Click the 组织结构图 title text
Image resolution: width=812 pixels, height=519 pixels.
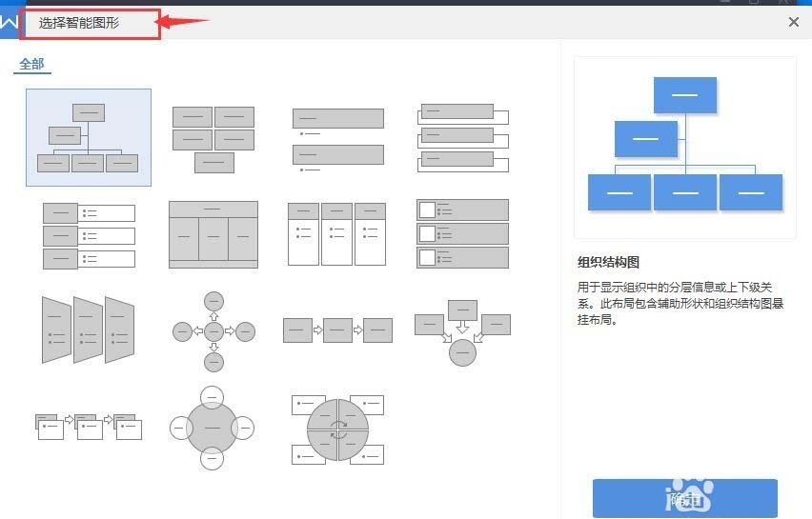(608, 262)
